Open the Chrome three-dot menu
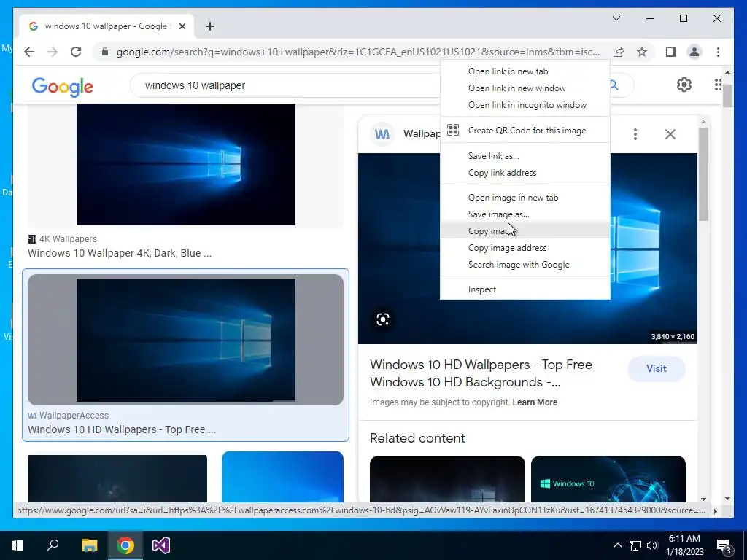This screenshot has width=747, height=560. click(718, 52)
